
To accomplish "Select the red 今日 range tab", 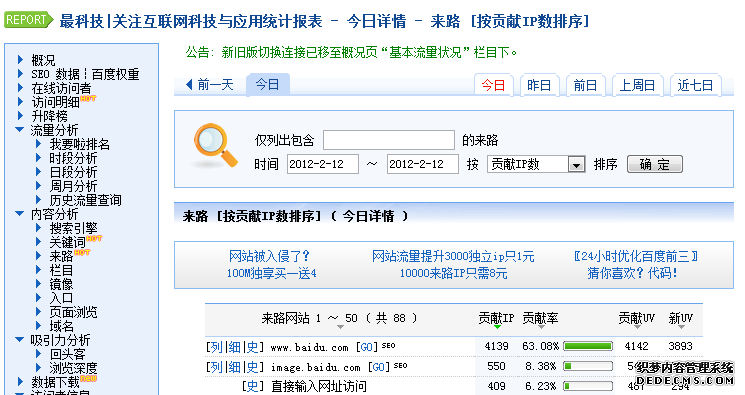I will 493,85.
